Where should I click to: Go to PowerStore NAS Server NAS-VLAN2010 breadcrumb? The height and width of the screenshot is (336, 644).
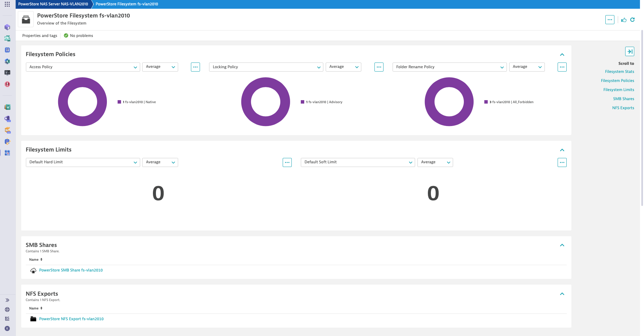tap(53, 4)
